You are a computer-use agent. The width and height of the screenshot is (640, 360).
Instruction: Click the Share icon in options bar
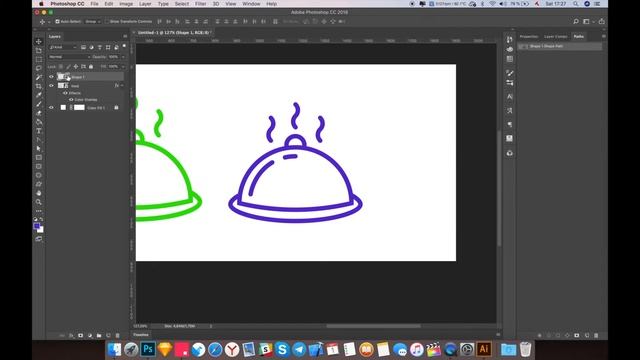pos(602,22)
